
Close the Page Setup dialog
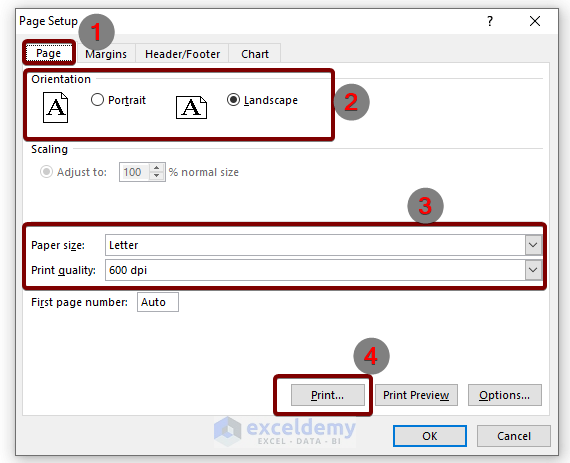click(535, 21)
